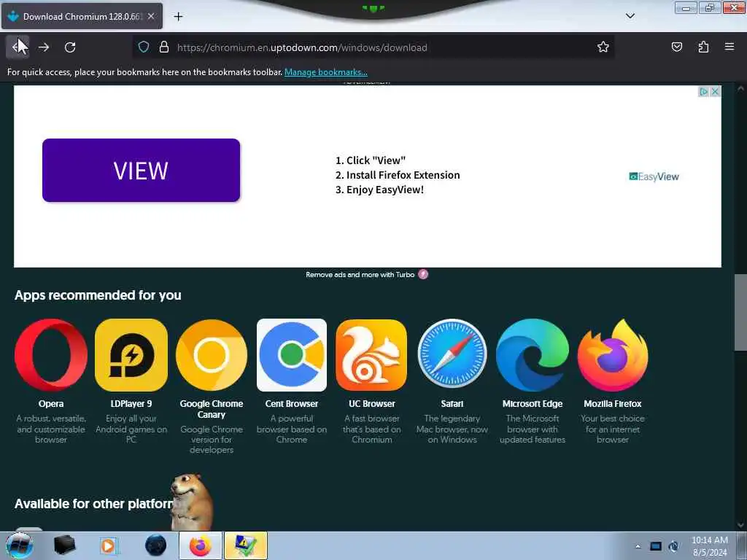Show site security info via padlock icon
747x560 pixels.
pos(164,47)
